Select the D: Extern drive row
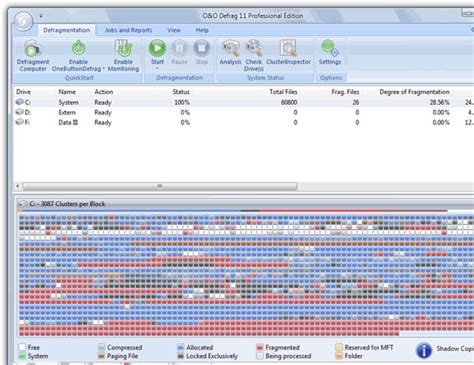The height and width of the screenshot is (365, 474). click(243, 112)
